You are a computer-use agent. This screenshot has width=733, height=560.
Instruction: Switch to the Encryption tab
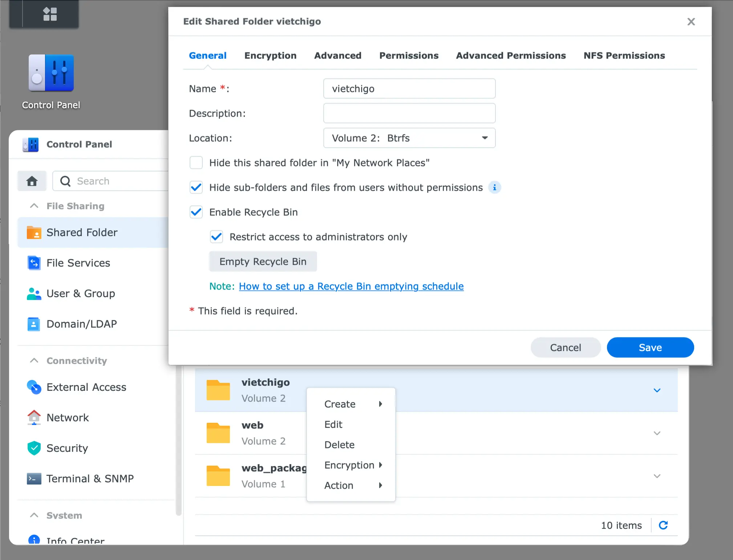[271, 56]
